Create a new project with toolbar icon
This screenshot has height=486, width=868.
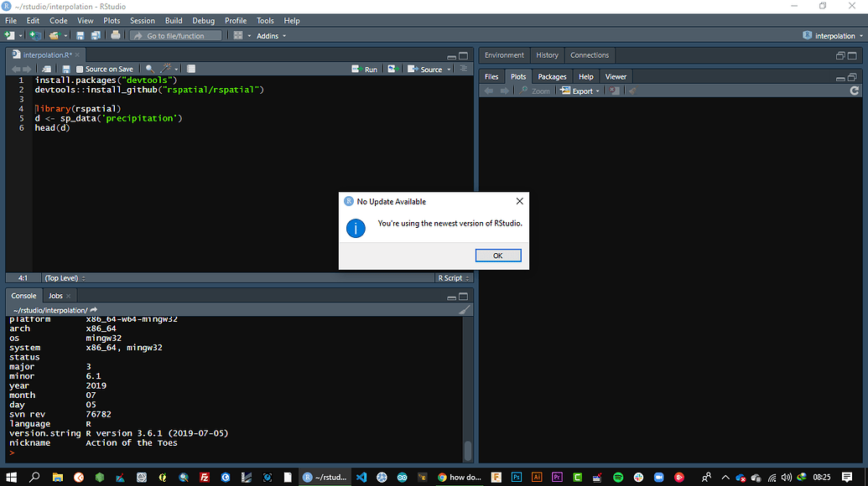[35, 35]
